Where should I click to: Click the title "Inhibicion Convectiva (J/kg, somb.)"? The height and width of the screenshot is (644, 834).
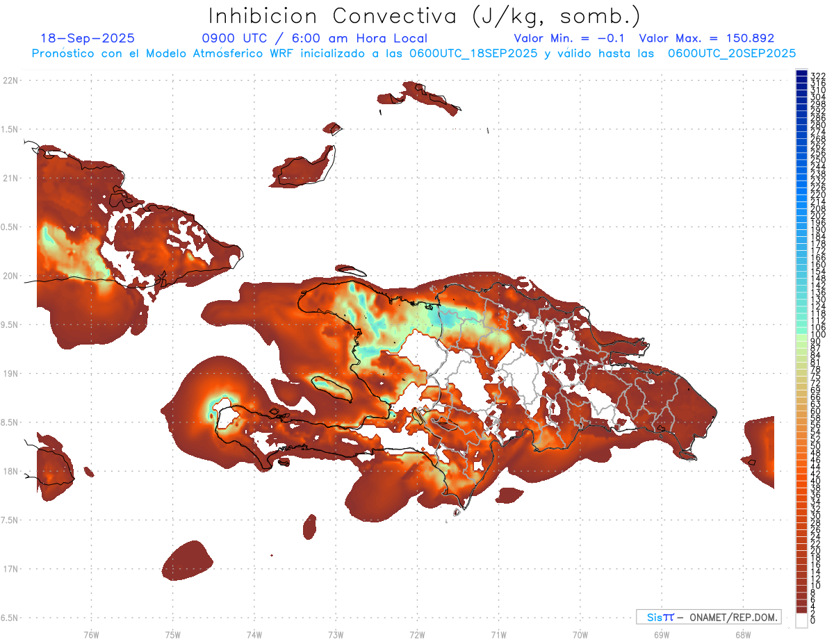coord(424,16)
